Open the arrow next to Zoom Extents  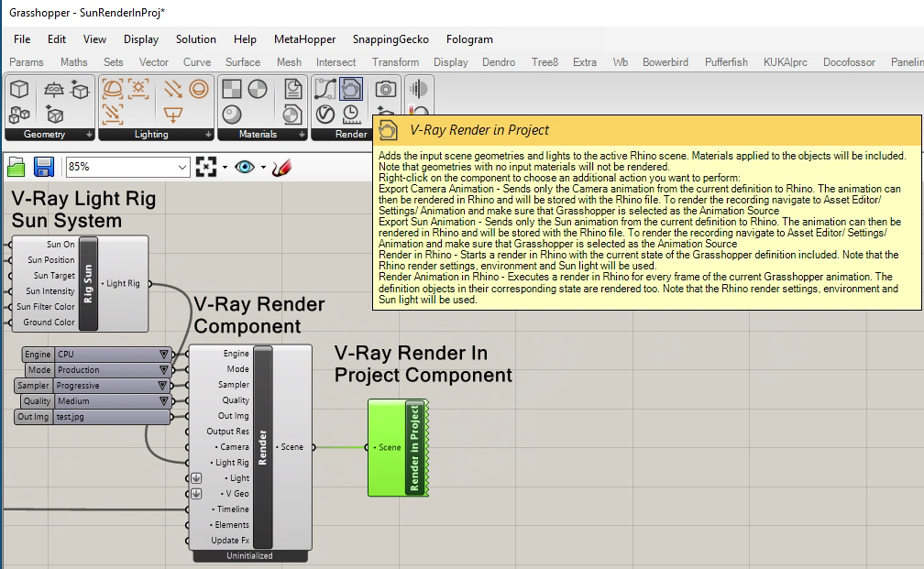click(x=225, y=168)
